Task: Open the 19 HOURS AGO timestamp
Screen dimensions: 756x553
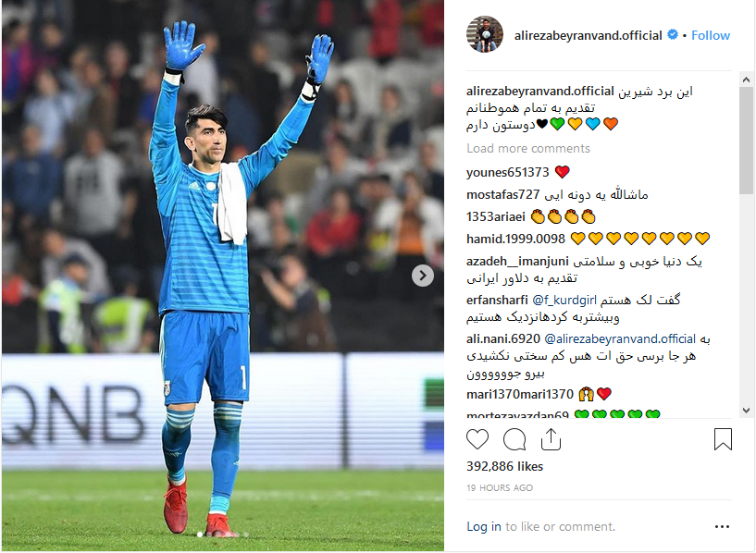Action: point(500,488)
